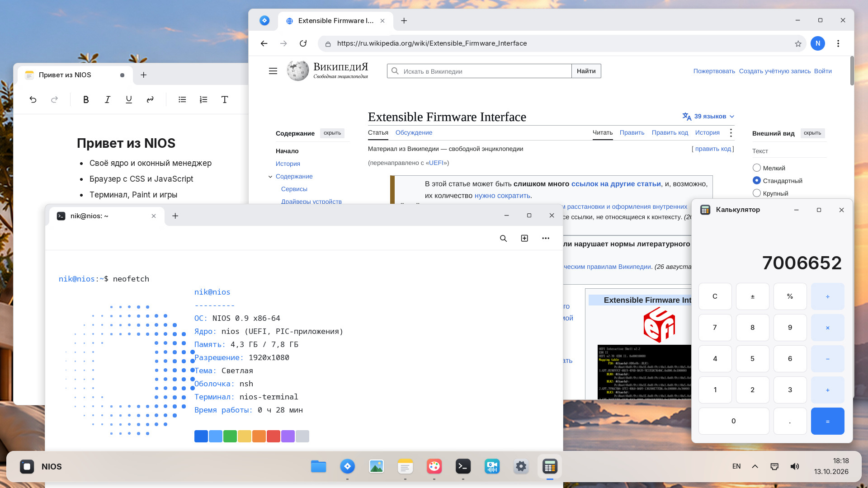The height and width of the screenshot is (488, 868).
Task: Click the undo icon in the notes editor
Action: 33,99
